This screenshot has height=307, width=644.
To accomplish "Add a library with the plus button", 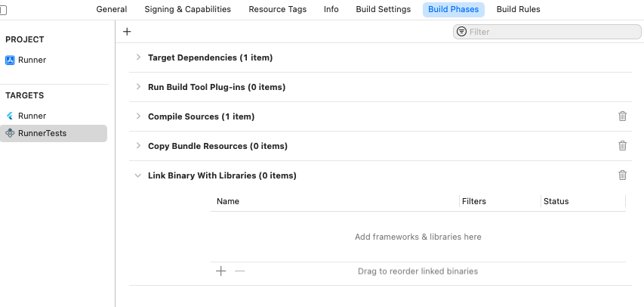I will tap(221, 271).
